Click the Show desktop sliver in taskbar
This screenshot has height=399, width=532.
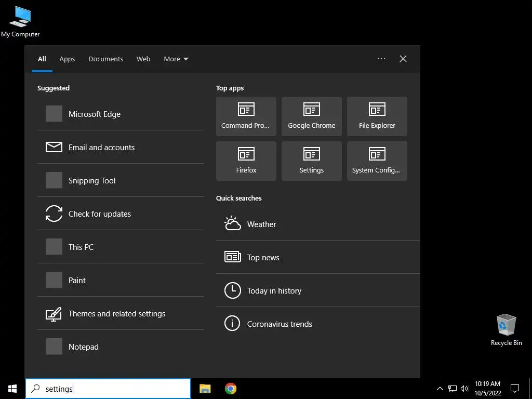(x=530, y=389)
